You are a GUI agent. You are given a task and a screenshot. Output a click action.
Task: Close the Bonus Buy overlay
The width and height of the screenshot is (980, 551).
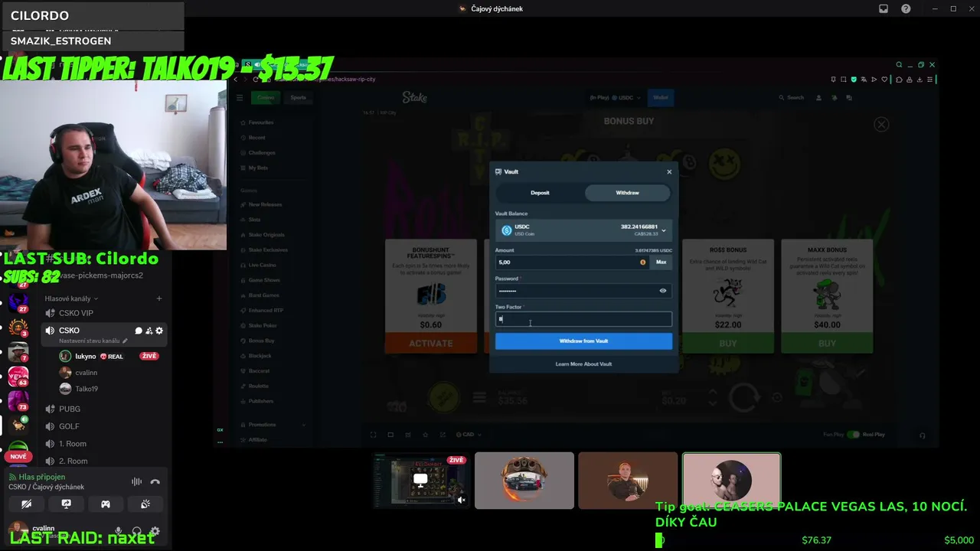881,124
